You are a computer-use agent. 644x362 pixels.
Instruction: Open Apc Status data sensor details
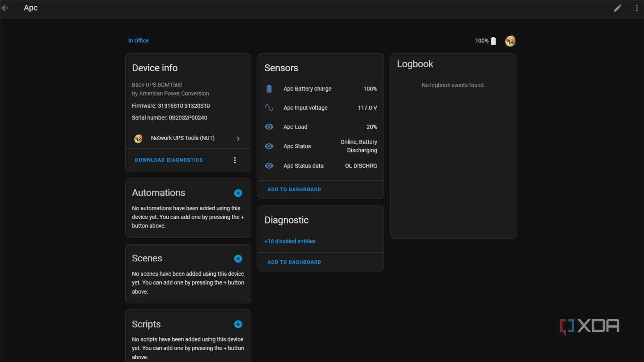(321, 166)
